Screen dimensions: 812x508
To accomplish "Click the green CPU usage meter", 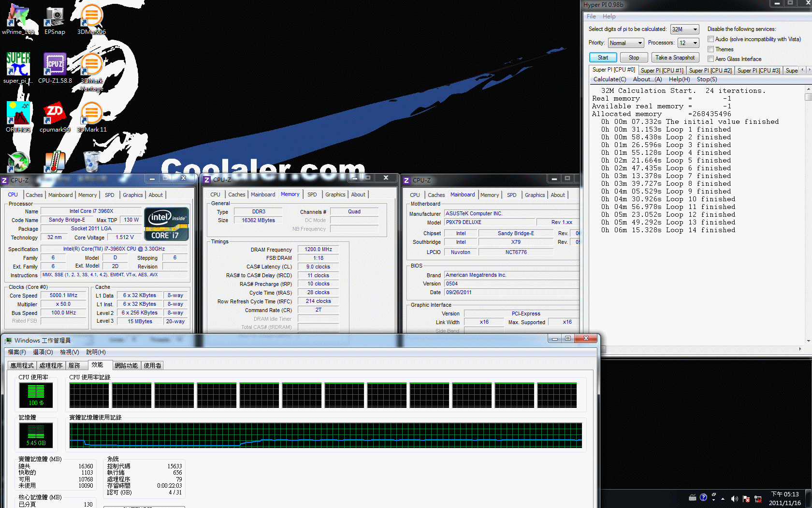I will coord(36,395).
